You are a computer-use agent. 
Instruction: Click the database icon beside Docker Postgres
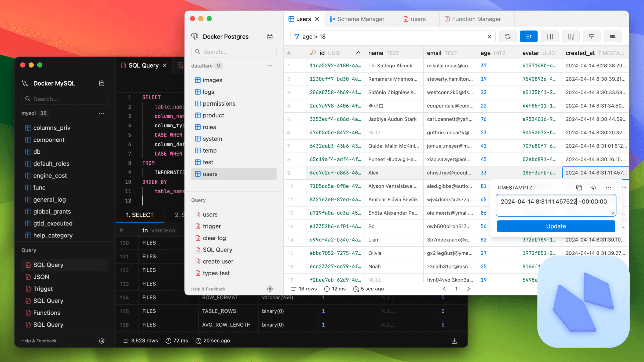(270, 36)
